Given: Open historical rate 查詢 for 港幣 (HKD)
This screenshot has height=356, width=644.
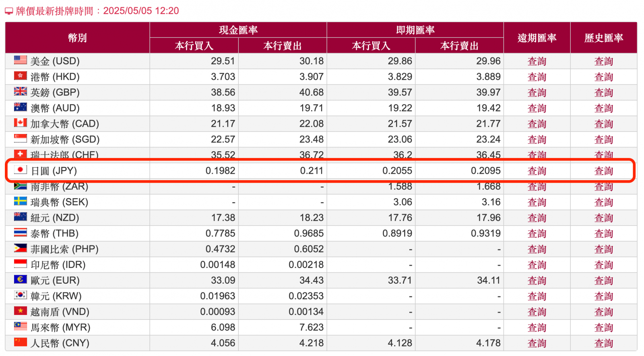Looking at the screenshot, I should [604, 77].
